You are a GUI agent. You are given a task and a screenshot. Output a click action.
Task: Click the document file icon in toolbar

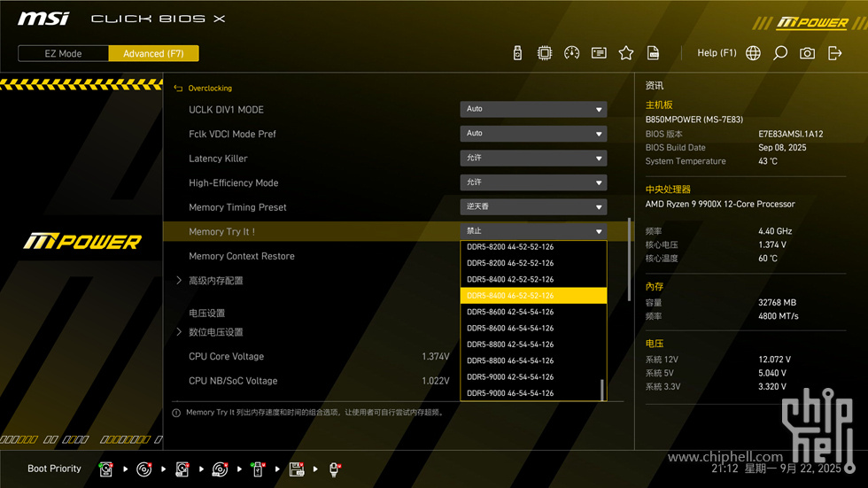[x=654, y=53]
